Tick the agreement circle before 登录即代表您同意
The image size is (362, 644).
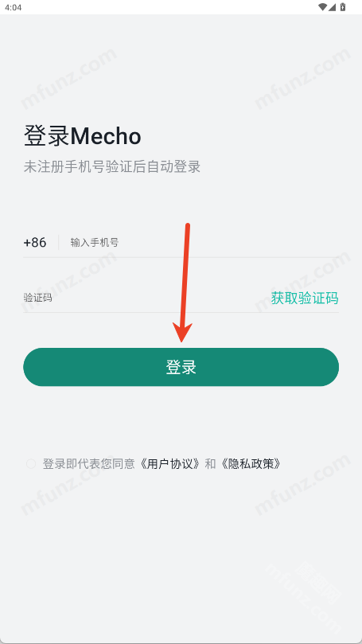pyautogui.click(x=31, y=464)
